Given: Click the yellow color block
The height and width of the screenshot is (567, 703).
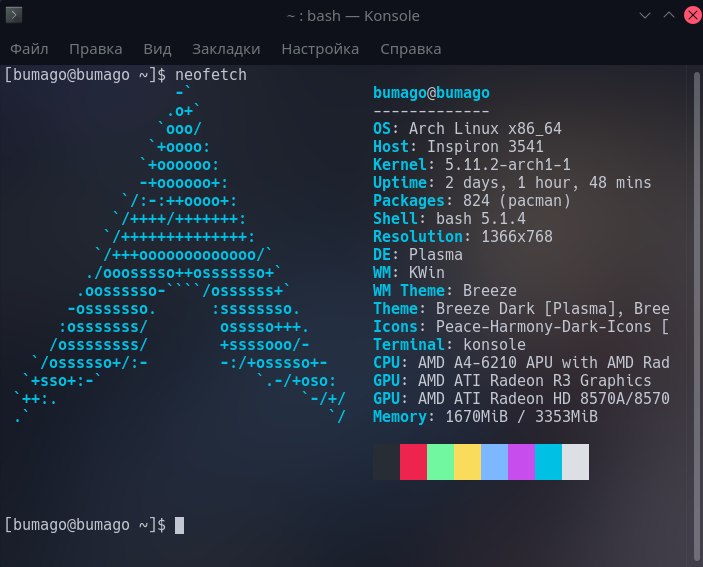Looking at the screenshot, I should (x=467, y=462).
